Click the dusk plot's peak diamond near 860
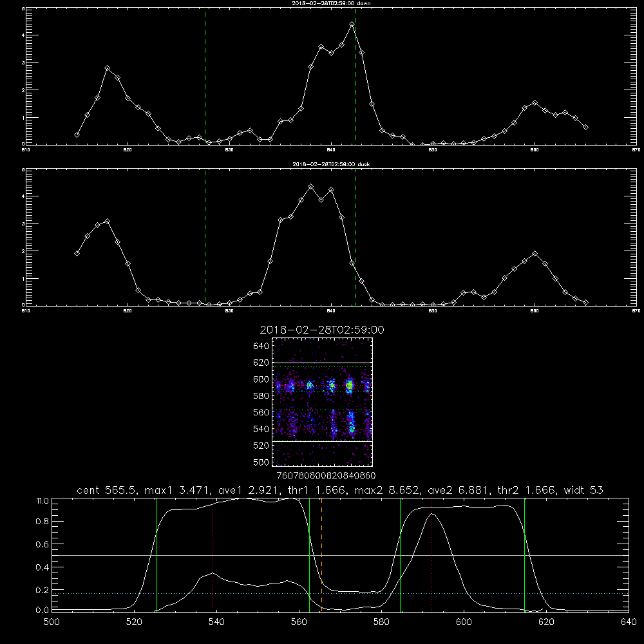The height and width of the screenshot is (644, 644). [x=535, y=253]
